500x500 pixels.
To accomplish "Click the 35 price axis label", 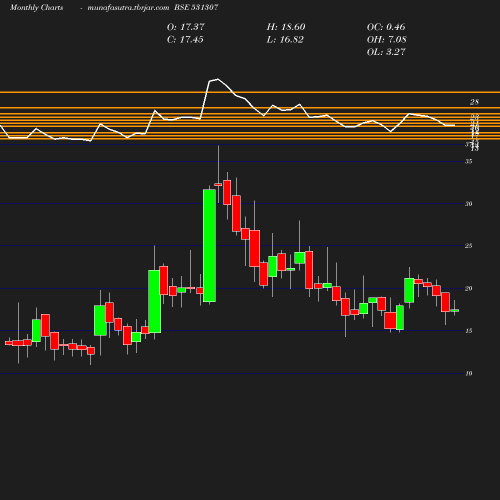I will tap(469, 161).
